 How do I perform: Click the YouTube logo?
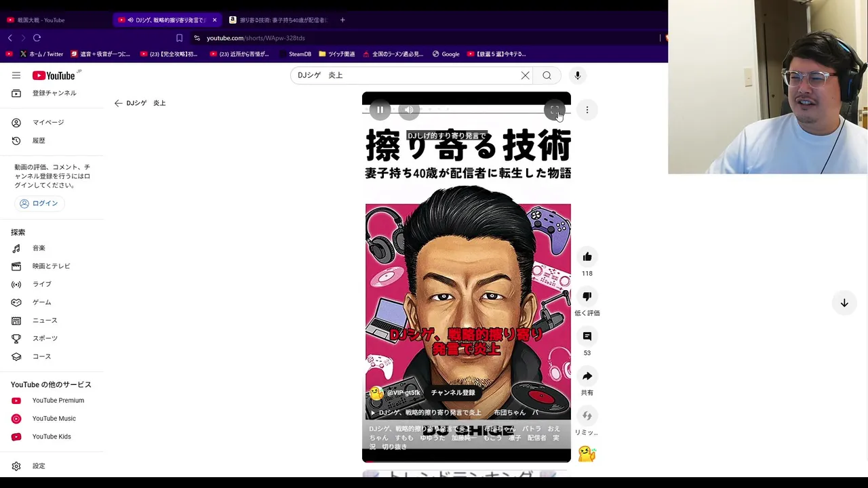(x=54, y=75)
